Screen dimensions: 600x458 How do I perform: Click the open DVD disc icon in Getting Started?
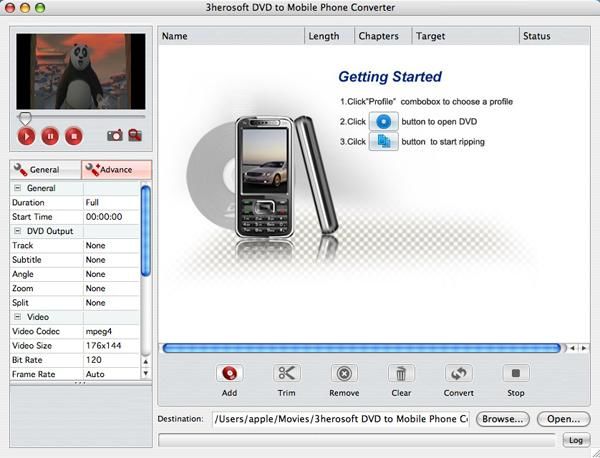click(383, 122)
